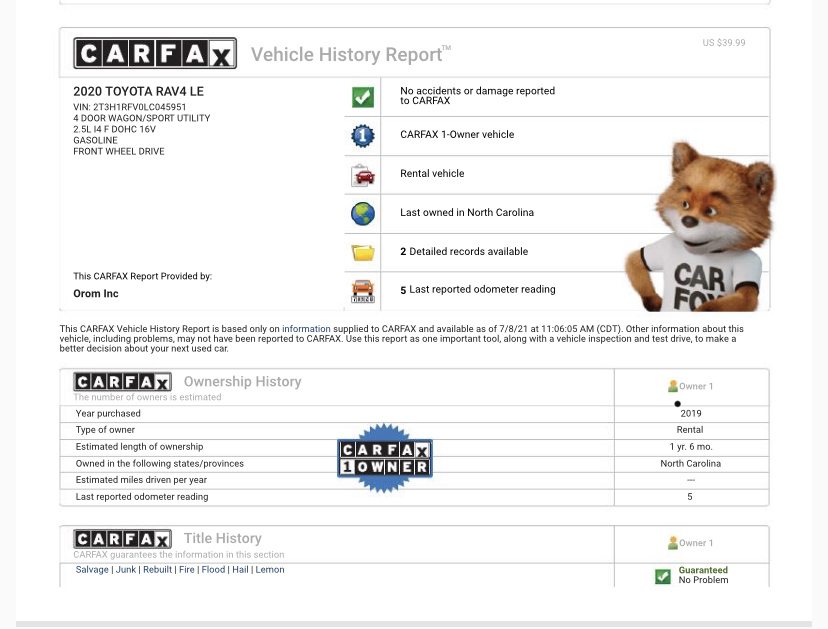Click the Owner 1 person icon in Title History
828x629 pixels.
673,543
